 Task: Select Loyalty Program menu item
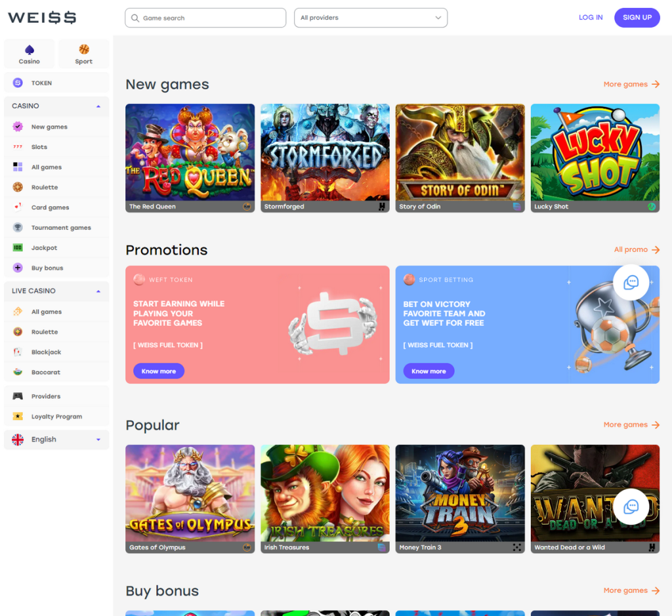coord(56,416)
